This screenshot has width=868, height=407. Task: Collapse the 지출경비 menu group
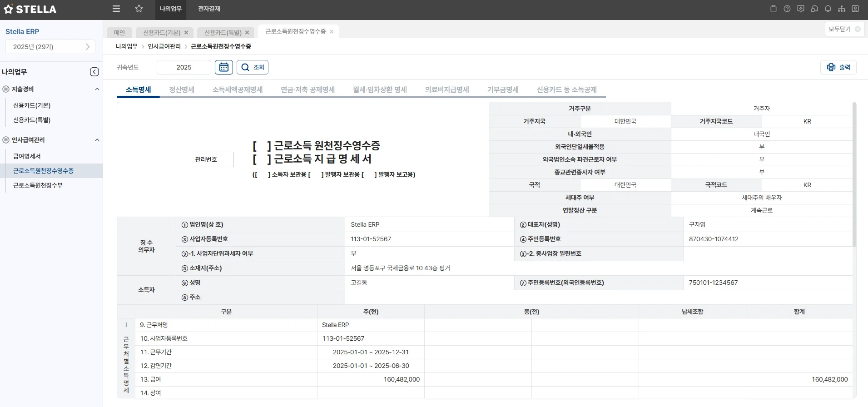click(97, 89)
